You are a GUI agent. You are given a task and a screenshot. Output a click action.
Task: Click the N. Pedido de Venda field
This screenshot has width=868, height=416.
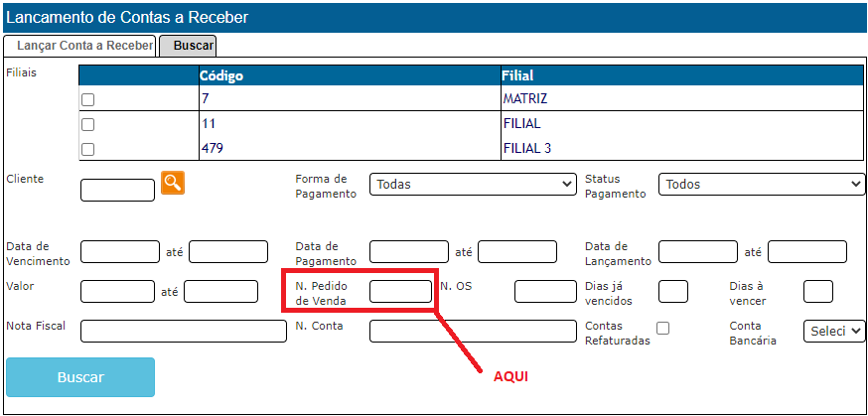(400, 291)
